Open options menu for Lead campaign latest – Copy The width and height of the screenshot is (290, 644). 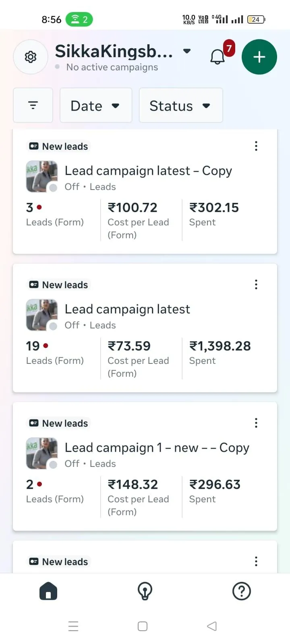point(256,146)
